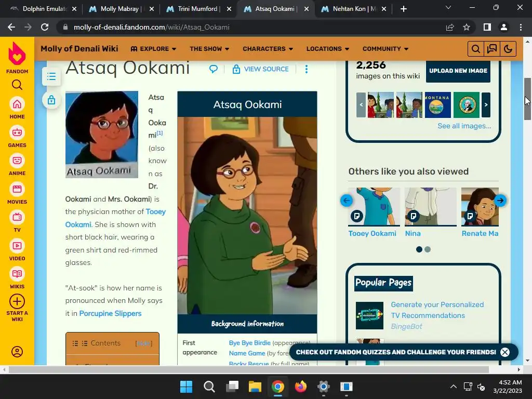Open the Atsaq Ookami portrait thumbnail

click(x=102, y=135)
